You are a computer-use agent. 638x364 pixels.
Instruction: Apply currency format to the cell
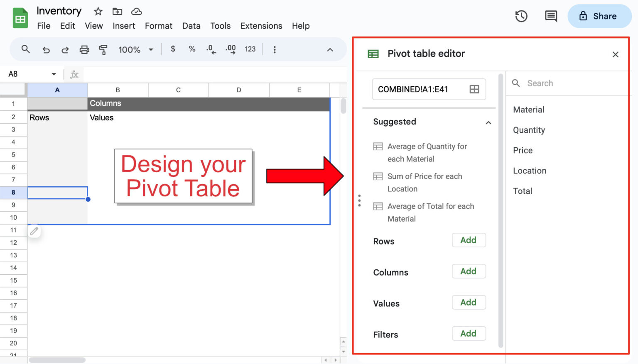(x=173, y=49)
